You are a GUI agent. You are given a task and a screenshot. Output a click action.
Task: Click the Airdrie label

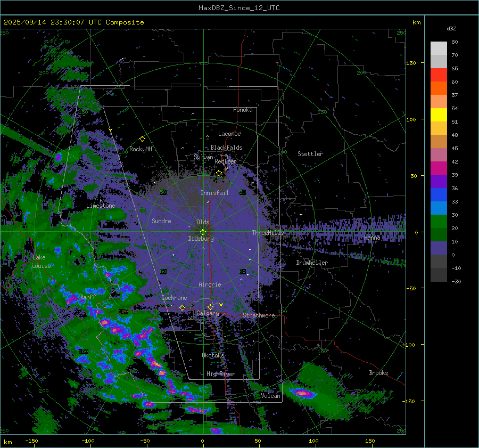(210, 284)
